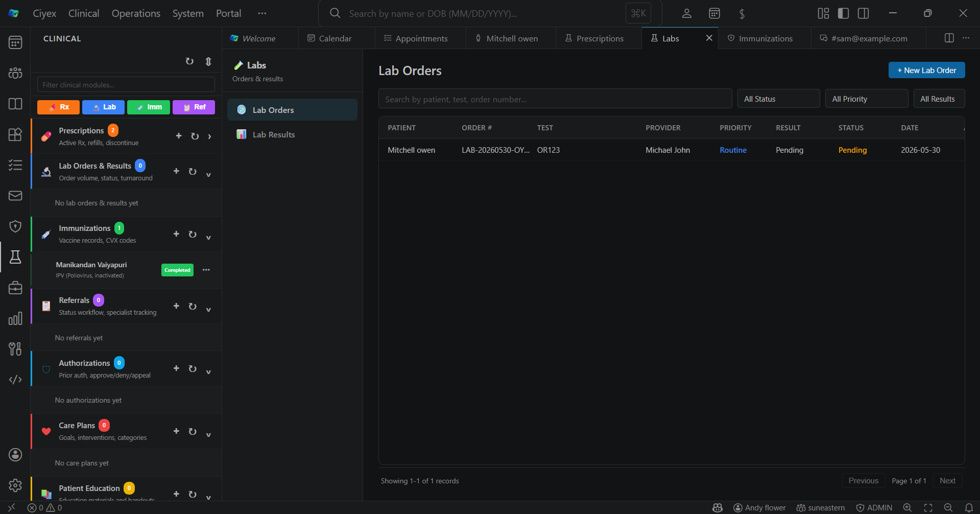Click the notification bell in the status bar
The image size is (980, 514).
click(969, 508)
